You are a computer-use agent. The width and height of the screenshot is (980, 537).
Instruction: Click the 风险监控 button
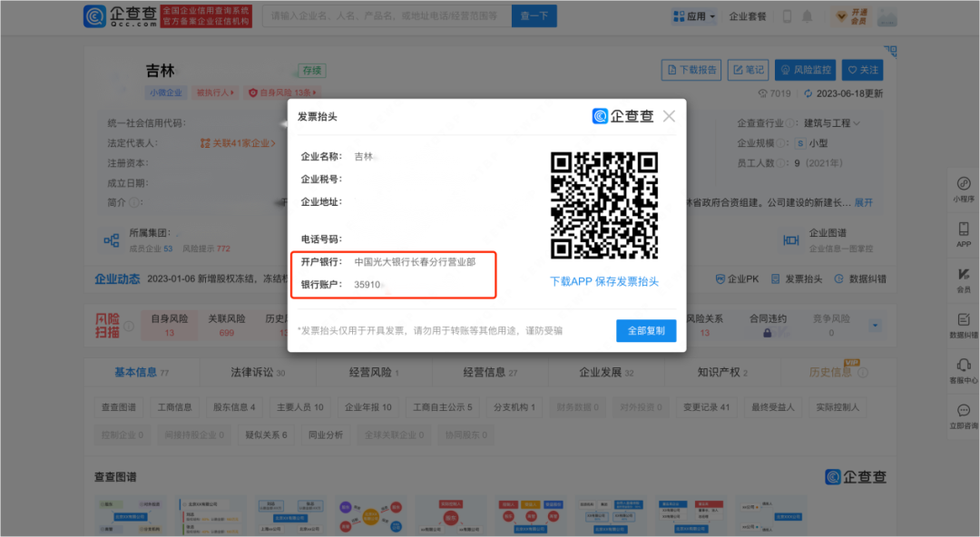pos(806,70)
